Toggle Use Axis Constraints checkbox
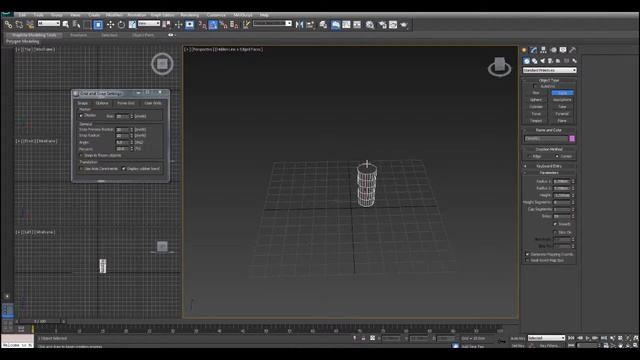Viewport: 640px width, 360px height. click(x=81, y=169)
